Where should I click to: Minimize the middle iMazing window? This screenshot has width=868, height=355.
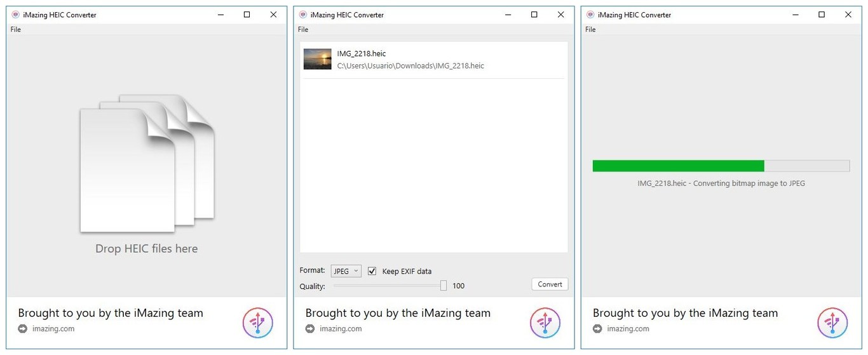pos(508,15)
